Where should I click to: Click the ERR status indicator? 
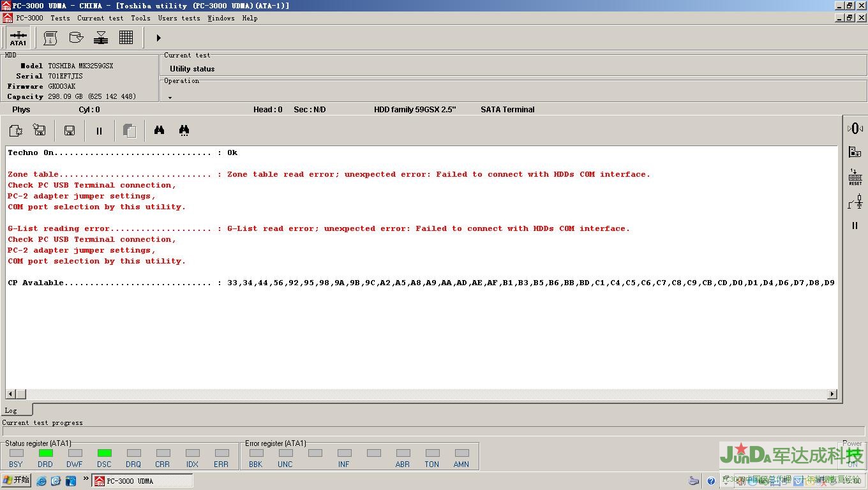(x=221, y=453)
